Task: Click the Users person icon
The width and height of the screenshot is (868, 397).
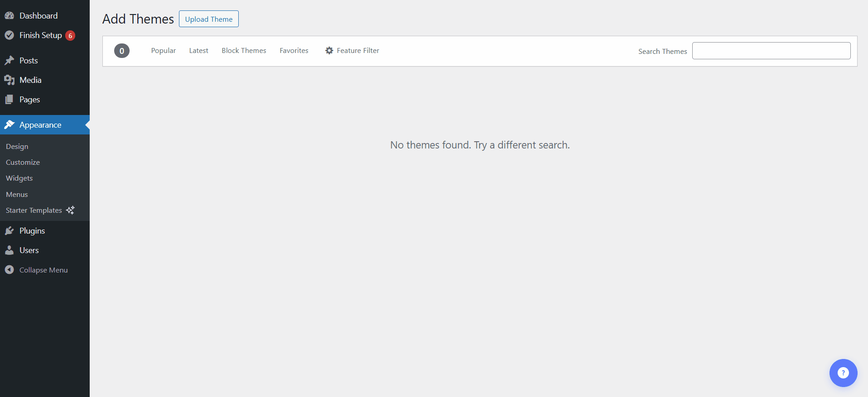Action: 9,250
